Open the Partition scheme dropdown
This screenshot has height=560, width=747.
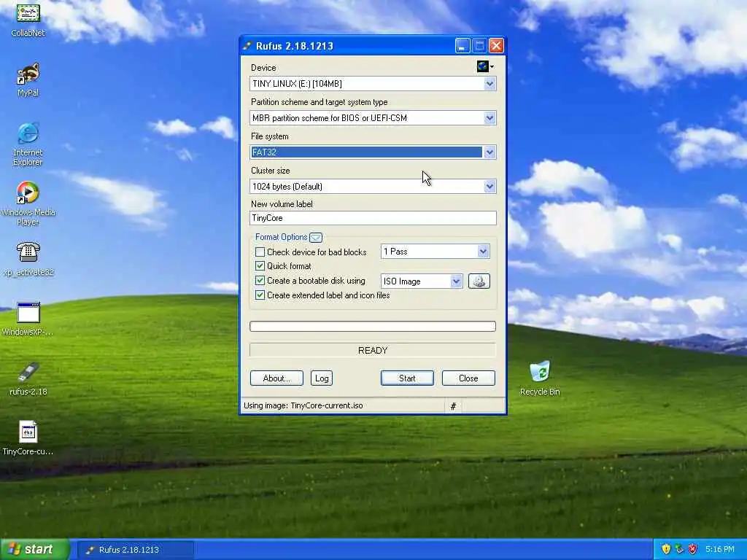pyautogui.click(x=373, y=118)
